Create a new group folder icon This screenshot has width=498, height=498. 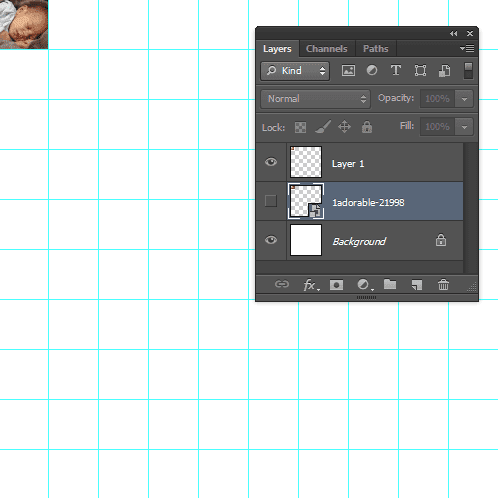pos(390,284)
